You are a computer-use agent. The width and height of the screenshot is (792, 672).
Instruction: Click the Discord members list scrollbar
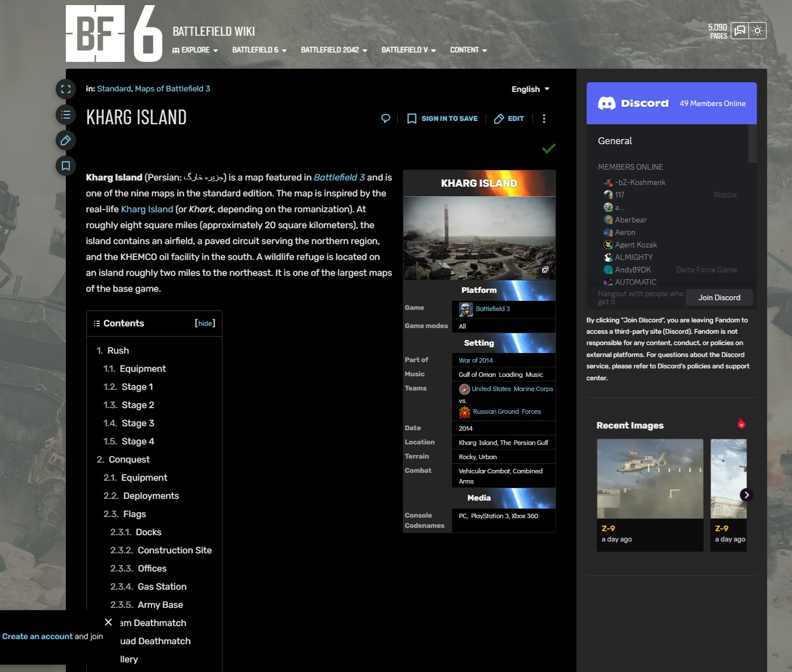[752, 144]
